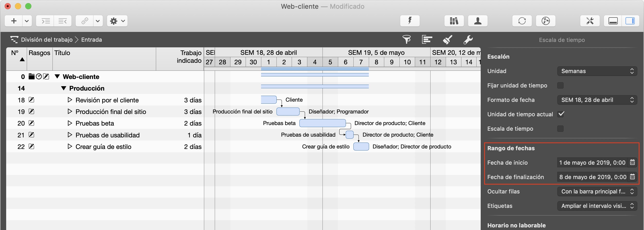Click the sync circular arrows icon
This screenshot has width=644, height=230.
(x=522, y=21)
